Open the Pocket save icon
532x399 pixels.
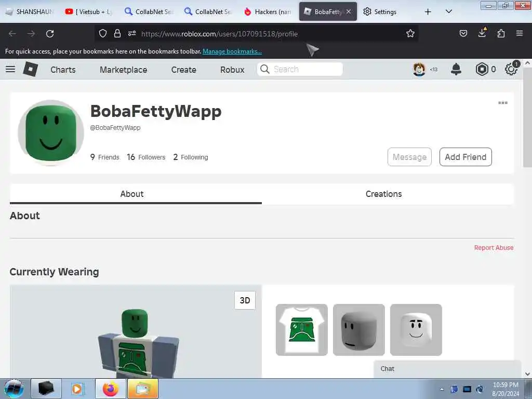pyautogui.click(x=463, y=34)
